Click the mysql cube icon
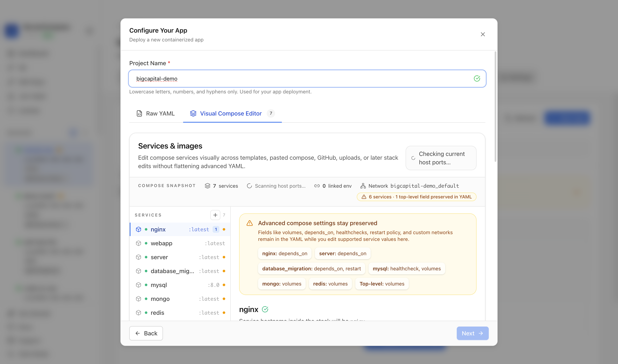 pyautogui.click(x=138, y=285)
